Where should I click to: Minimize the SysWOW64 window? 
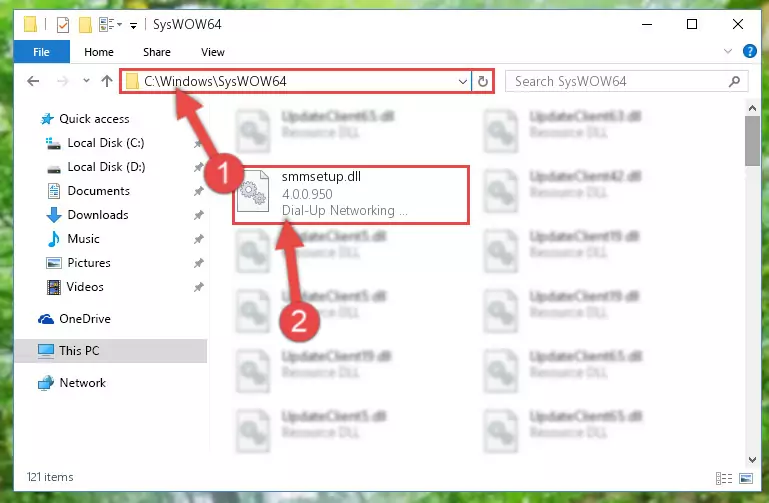[647, 24]
